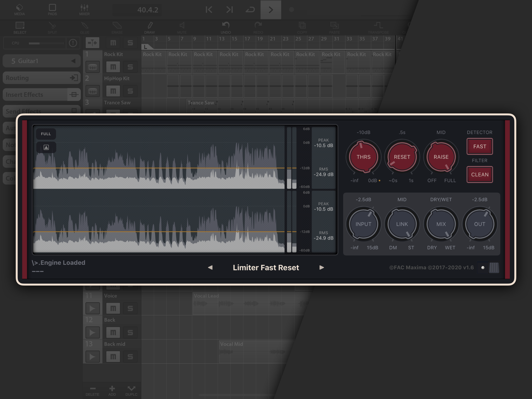This screenshot has width=532, height=399.
Task: Go to the next preset with right arrow
Action: tap(321, 267)
